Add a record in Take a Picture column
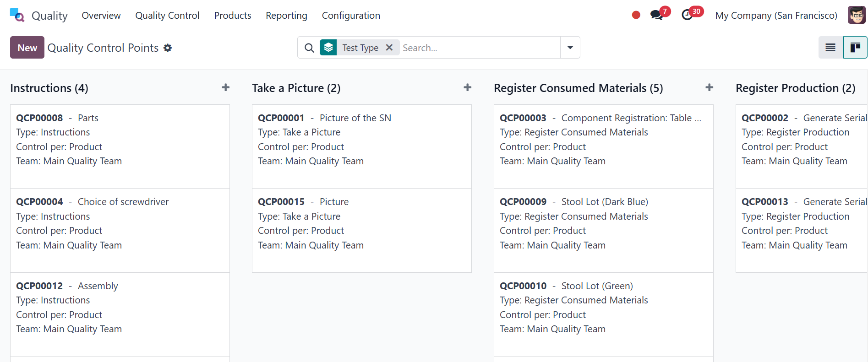 coord(467,87)
